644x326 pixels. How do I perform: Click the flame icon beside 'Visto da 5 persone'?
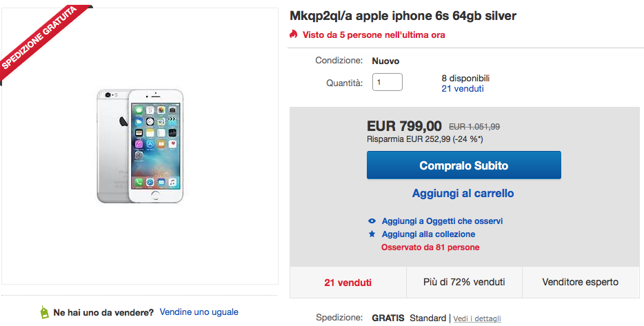[294, 34]
